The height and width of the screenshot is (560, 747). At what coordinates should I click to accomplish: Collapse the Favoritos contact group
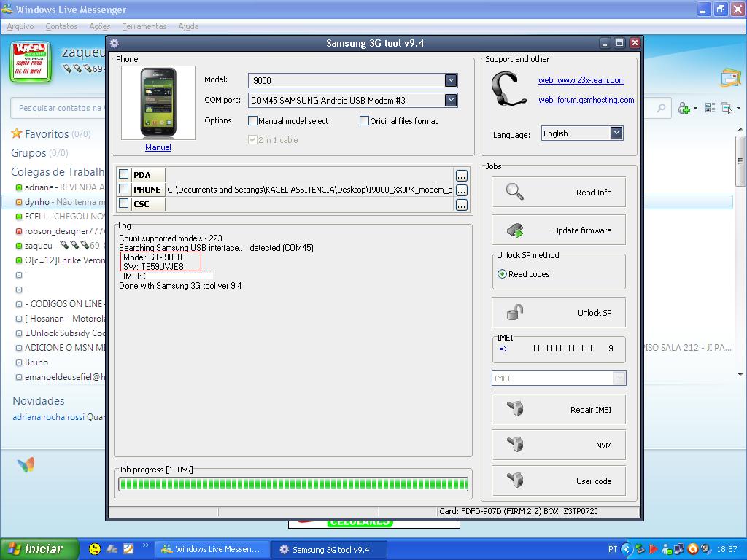click(x=47, y=134)
